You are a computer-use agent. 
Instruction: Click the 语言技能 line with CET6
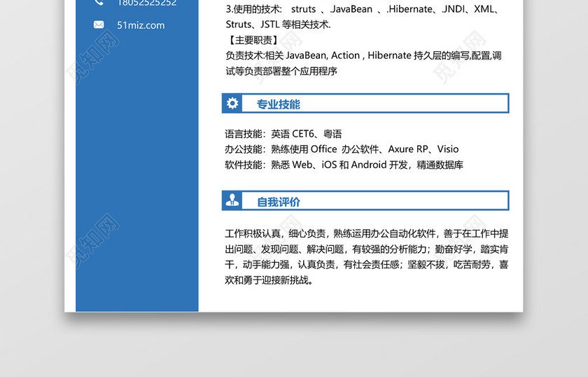283,134
